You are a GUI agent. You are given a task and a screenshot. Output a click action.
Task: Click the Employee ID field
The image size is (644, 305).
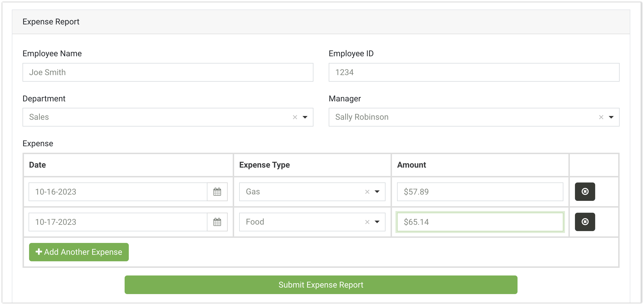(474, 72)
